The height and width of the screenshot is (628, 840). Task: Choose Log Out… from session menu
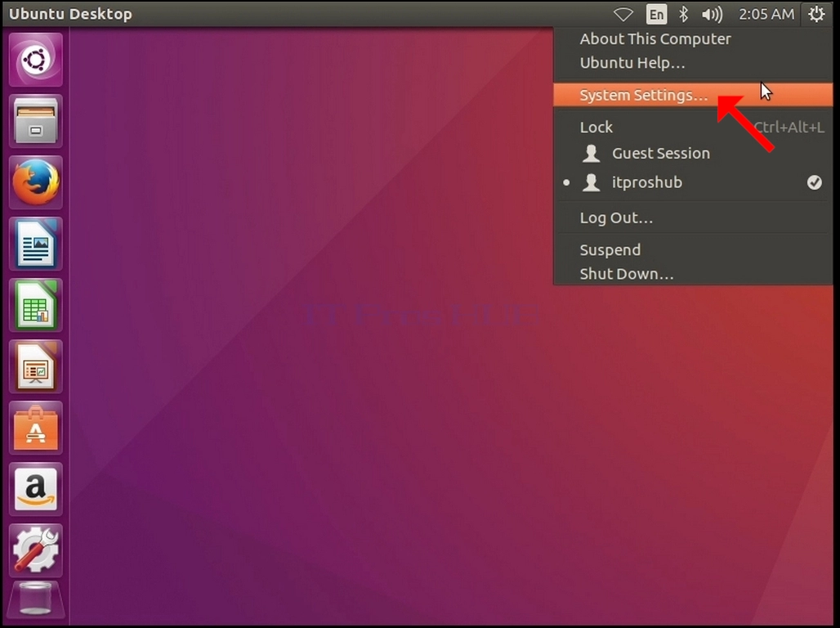693,218
